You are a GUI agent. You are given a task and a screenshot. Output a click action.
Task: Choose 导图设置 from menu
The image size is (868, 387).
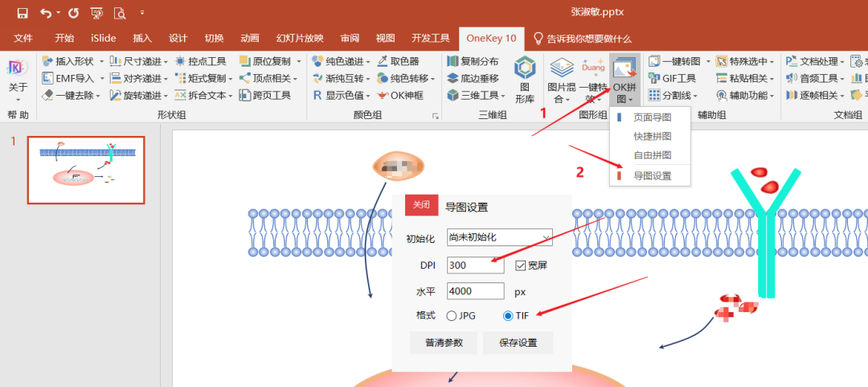click(x=650, y=175)
